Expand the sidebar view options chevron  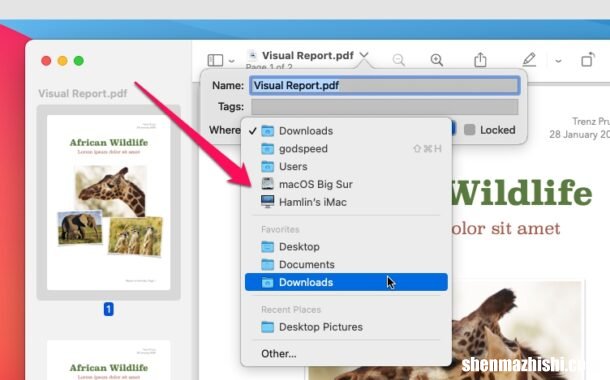pyautogui.click(x=231, y=61)
